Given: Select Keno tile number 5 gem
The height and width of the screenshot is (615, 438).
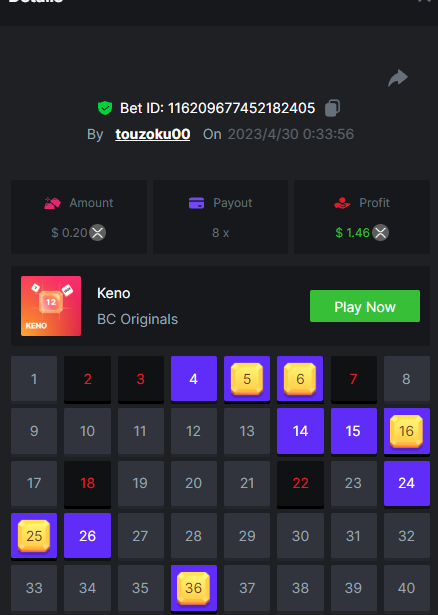Looking at the screenshot, I should (247, 379).
